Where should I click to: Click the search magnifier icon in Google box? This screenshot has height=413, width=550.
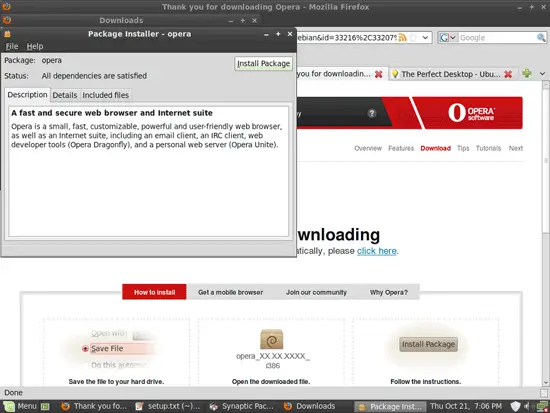click(x=541, y=38)
